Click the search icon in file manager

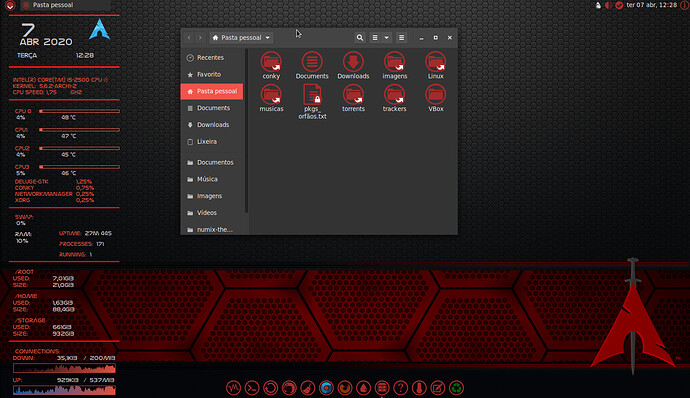pos(360,38)
